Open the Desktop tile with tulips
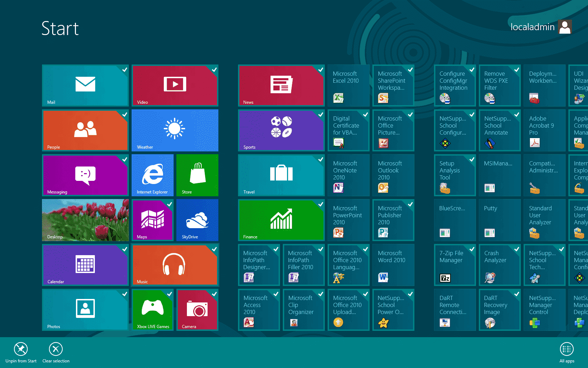The image size is (588, 368). [85, 220]
